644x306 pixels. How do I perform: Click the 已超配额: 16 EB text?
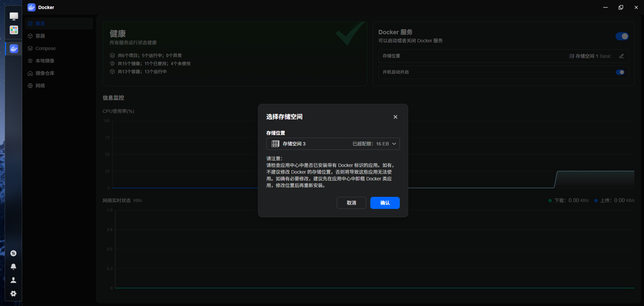pos(371,144)
